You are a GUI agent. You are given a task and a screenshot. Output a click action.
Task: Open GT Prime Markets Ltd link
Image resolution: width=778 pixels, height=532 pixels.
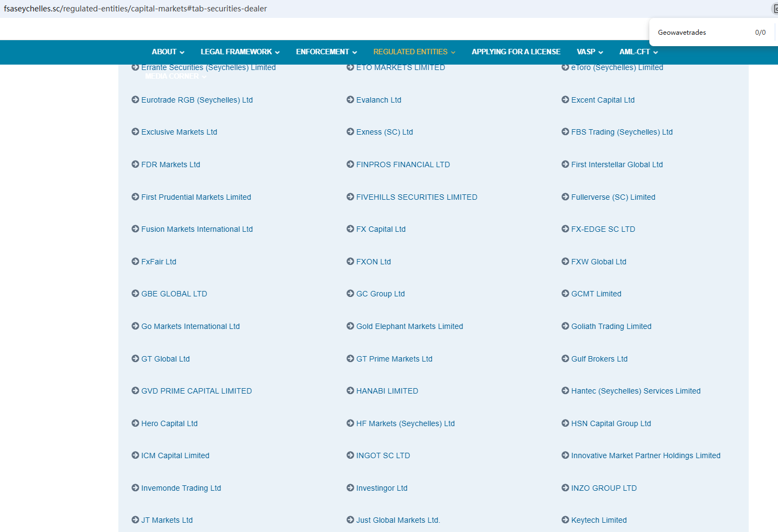[394, 359]
